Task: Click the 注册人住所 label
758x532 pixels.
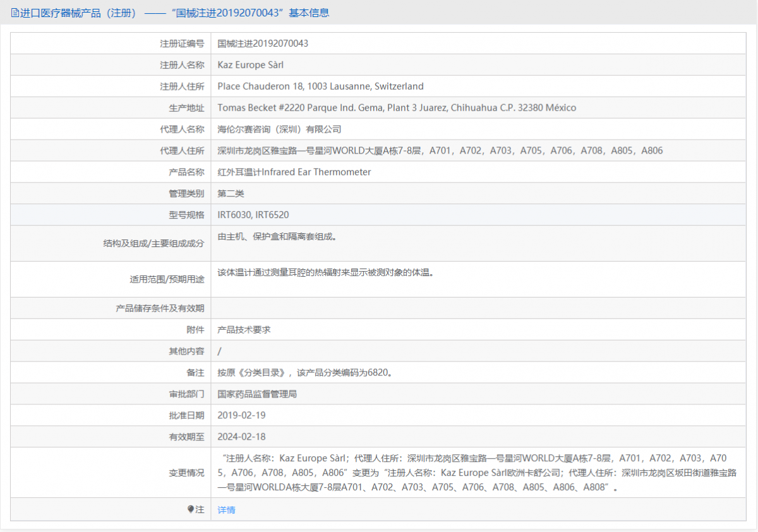Action: coord(182,87)
